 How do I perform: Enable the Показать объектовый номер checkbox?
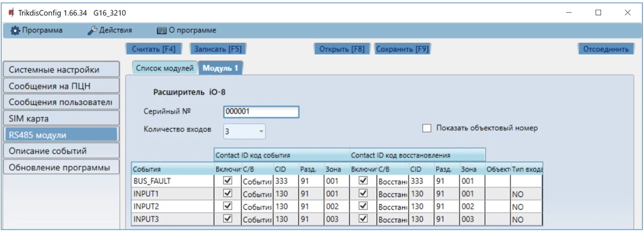tap(427, 128)
